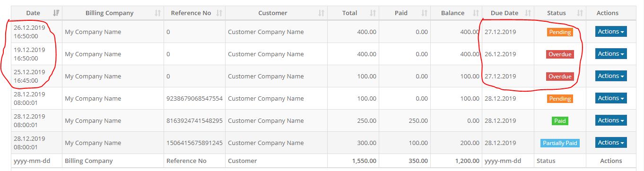The width and height of the screenshot is (644, 171).
Task: Open Actions dropdown for reference 9238679068547554
Action: (611, 98)
